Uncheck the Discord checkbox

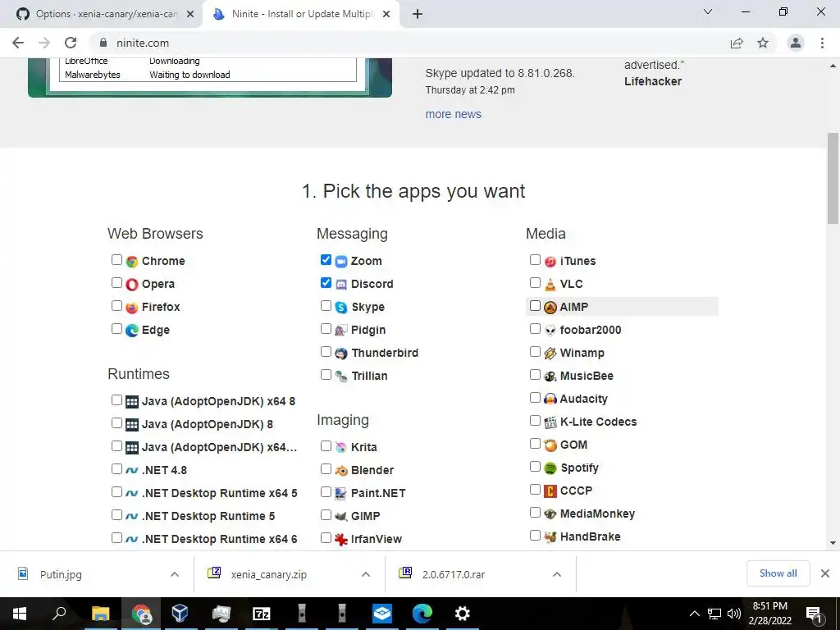pyautogui.click(x=326, y=283)
